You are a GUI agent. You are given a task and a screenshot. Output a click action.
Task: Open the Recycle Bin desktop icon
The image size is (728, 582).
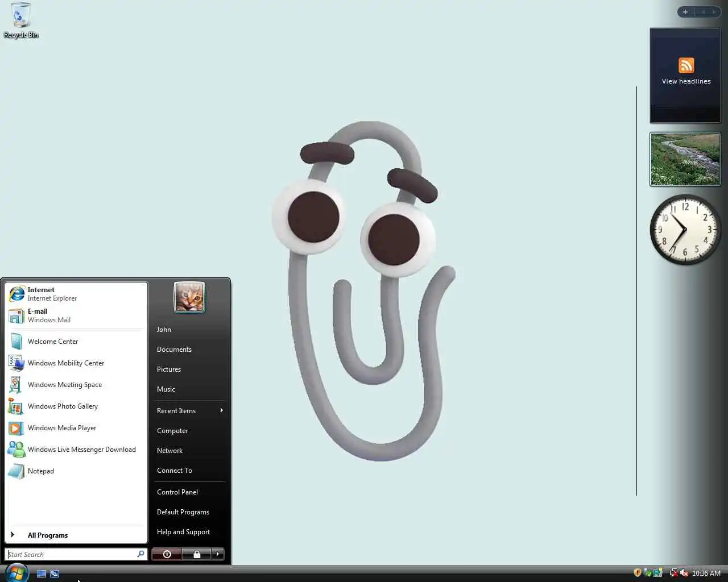20,20
